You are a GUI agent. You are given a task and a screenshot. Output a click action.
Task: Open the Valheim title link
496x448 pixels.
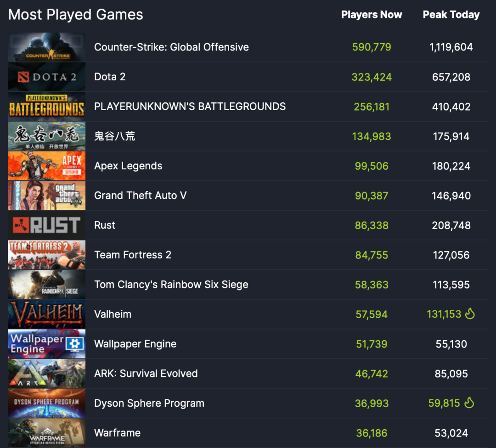tap(113, 314)
